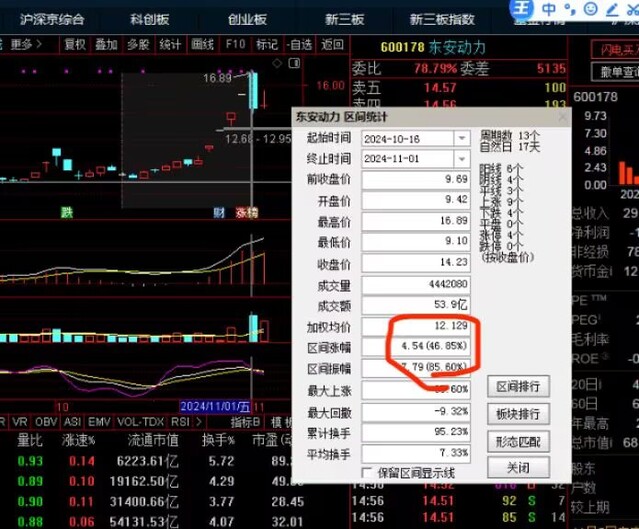
Task: Open 终止时间 date dropdown arrow
Action: (x=462, y=159)
